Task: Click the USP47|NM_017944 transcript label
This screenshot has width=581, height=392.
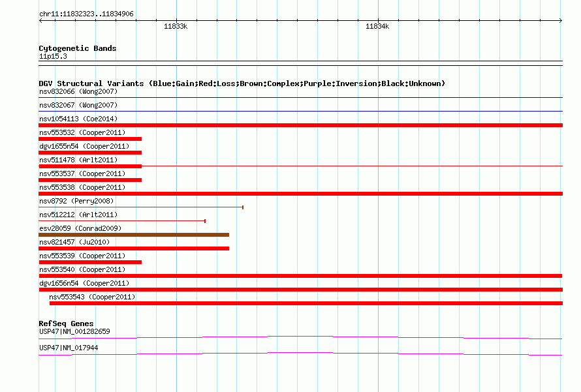Action: click(69, 348)
